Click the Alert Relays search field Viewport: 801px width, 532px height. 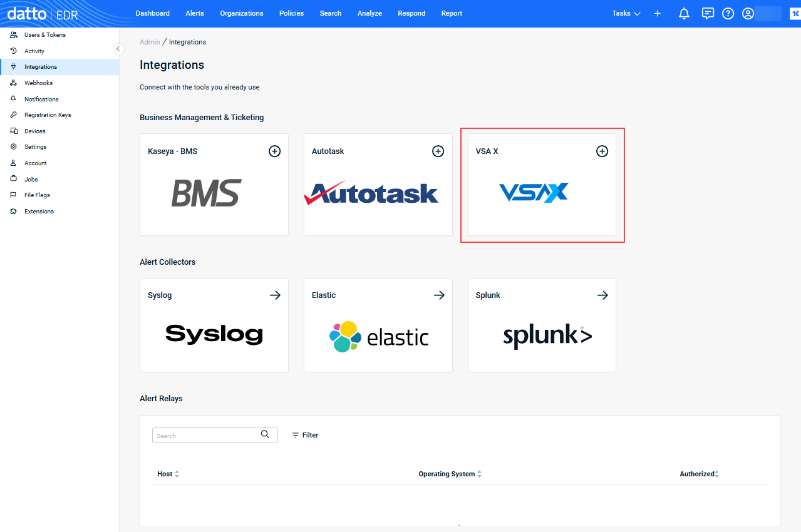(205, 436)
